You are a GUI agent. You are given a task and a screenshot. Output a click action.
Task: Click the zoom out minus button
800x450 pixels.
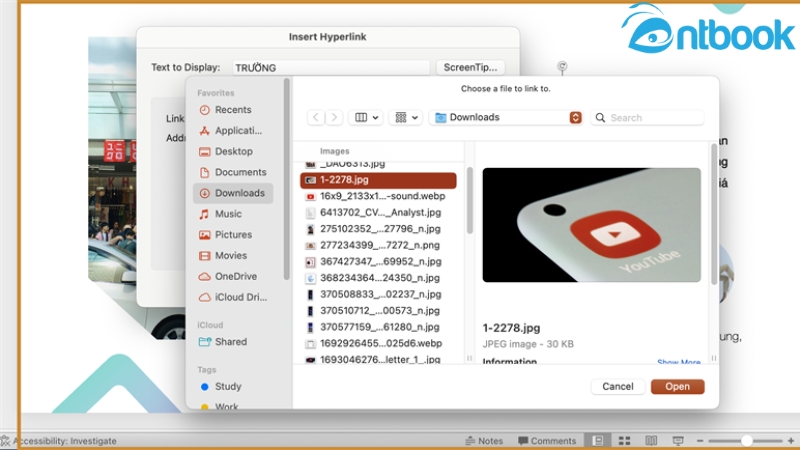[700, 441]
